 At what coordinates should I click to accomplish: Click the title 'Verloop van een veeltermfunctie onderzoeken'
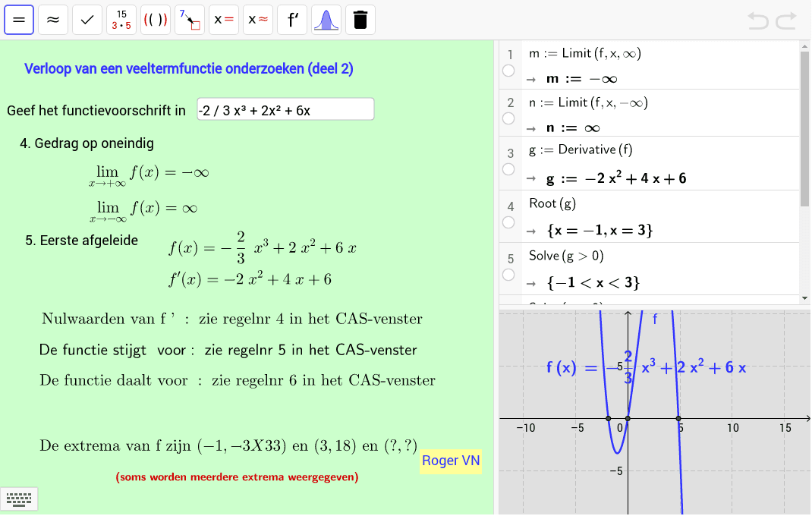tap(188, 69)
